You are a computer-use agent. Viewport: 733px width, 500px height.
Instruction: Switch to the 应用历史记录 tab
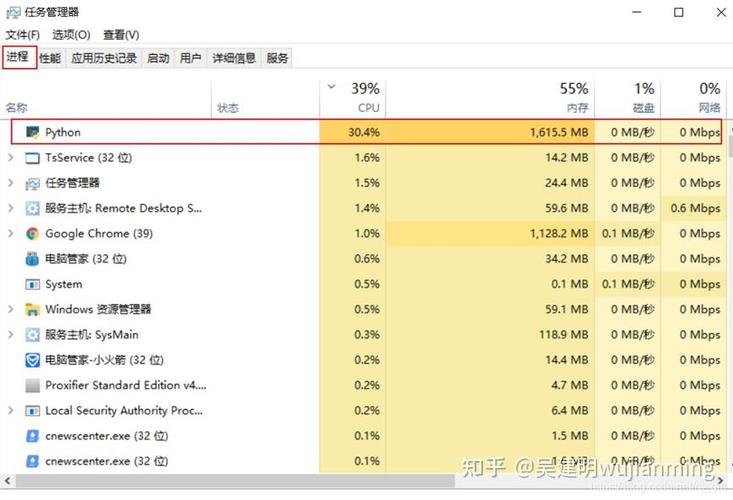click(x=104, y=58)
